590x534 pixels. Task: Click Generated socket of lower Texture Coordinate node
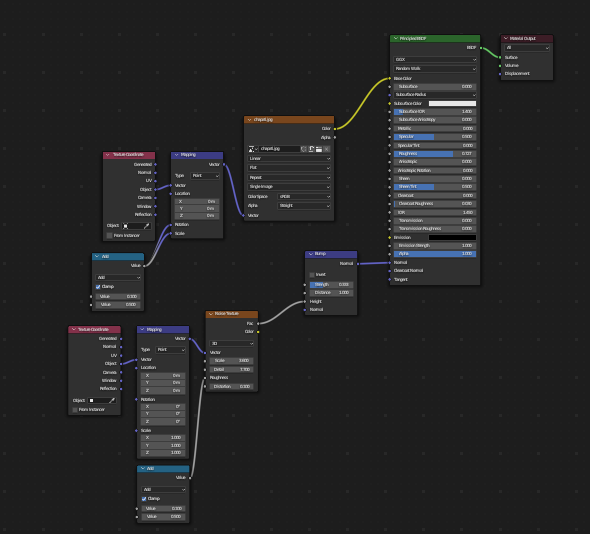121,339
